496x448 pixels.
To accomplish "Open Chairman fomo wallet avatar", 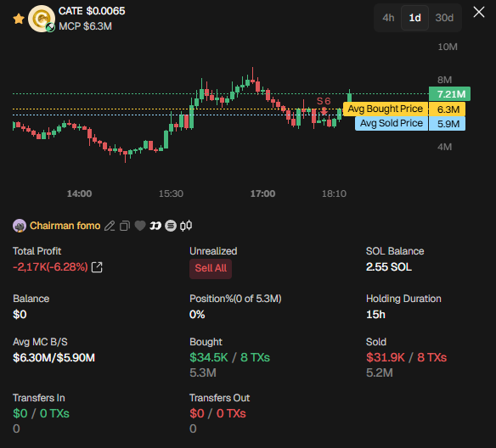I will tap(20, 226).
